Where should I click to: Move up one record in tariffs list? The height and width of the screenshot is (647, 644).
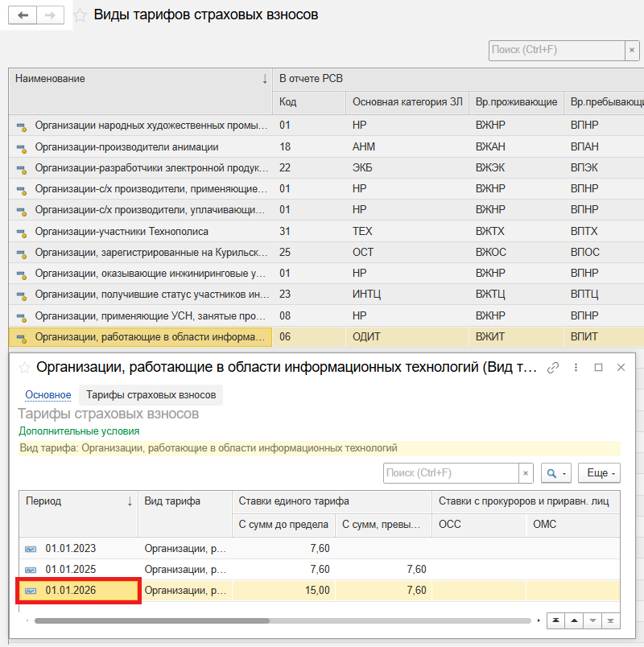coord(575,620)
